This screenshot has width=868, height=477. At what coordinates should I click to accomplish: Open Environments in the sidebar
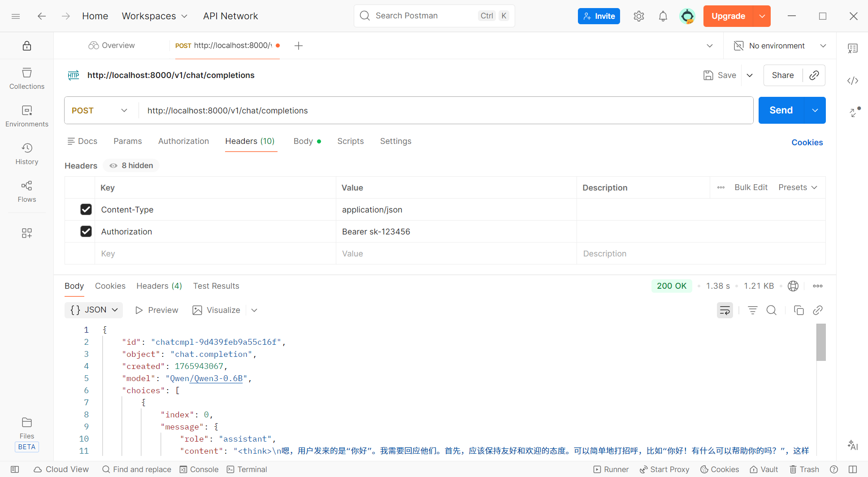[x=27, y=116]
